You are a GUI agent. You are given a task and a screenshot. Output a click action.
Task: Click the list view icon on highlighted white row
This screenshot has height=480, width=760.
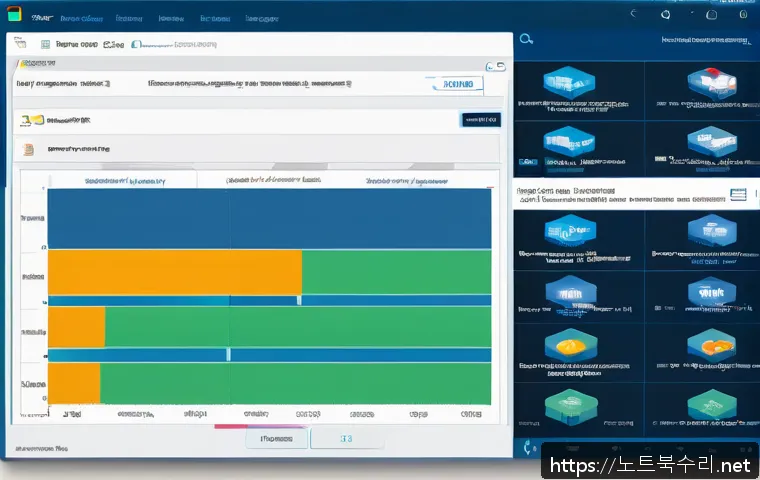[x=739, y=193]
